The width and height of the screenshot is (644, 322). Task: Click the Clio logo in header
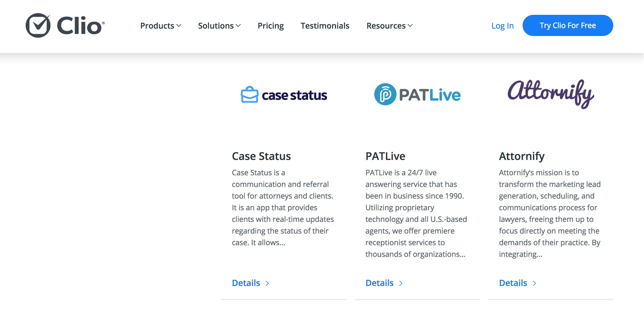[x=65, y=25]
